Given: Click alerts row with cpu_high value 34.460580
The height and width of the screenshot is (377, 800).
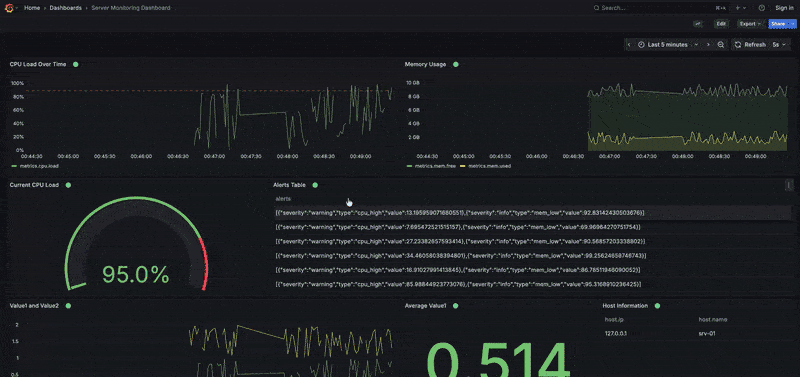Looking at the screenshot, I should 532,255.
